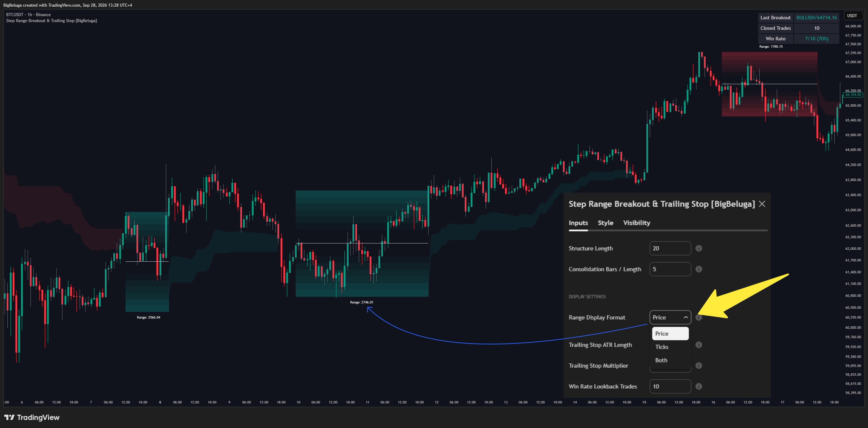Click the Last Breakout table label
Viewport: 868px width, 428px height.
click(x=775, y=18)
